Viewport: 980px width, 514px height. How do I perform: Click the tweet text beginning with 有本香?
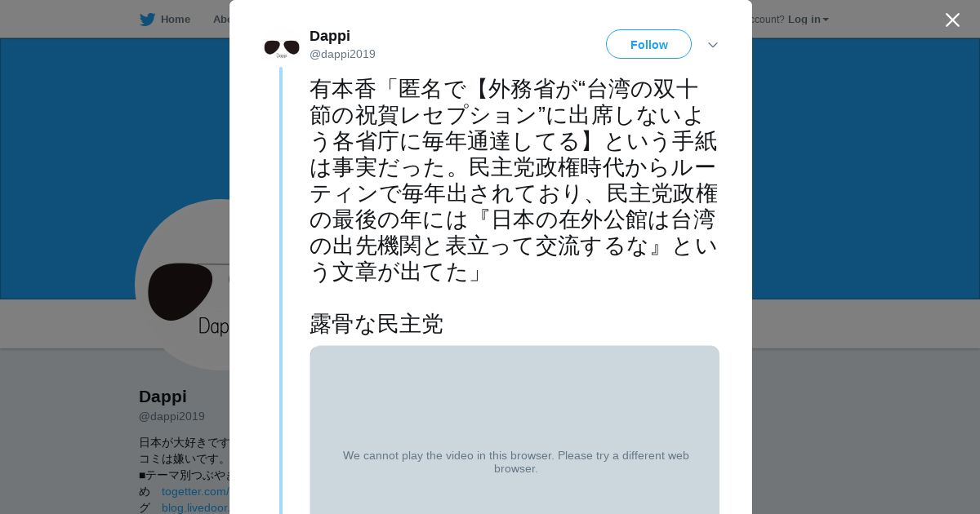tap(513, 179)
